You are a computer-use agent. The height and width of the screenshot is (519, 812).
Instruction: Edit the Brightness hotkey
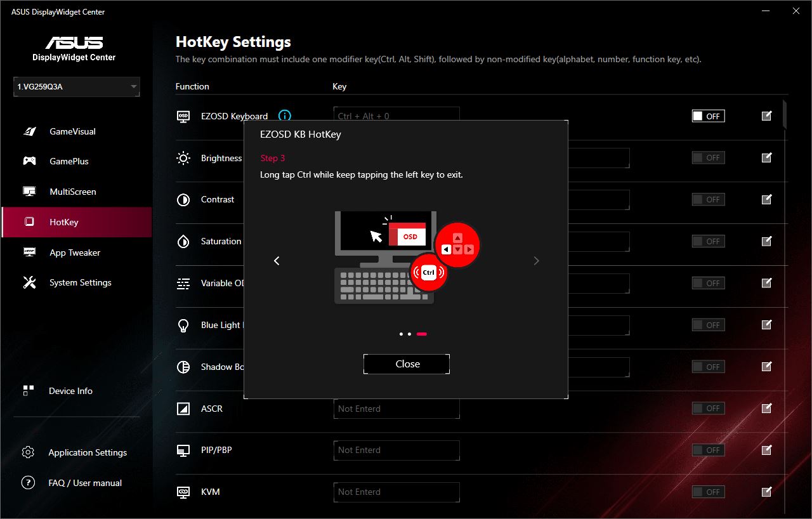766,158
